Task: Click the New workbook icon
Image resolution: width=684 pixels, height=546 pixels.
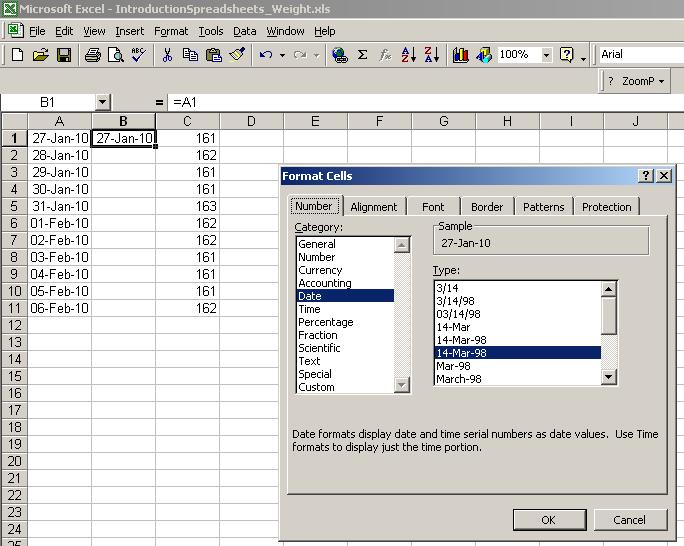Action: [17, 55]
